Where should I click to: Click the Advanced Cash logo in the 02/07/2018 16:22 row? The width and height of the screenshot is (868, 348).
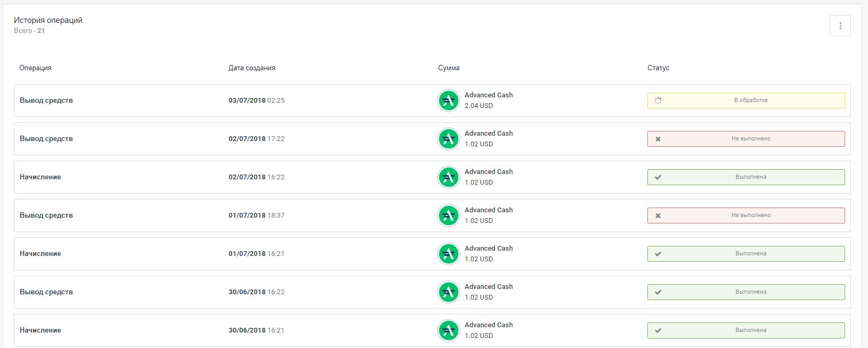[x=448, y=177]
